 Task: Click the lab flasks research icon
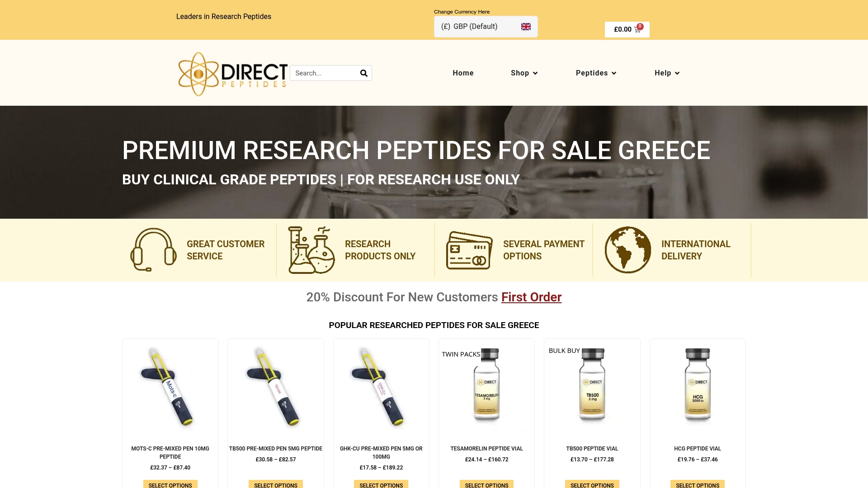tap(311, 250)
